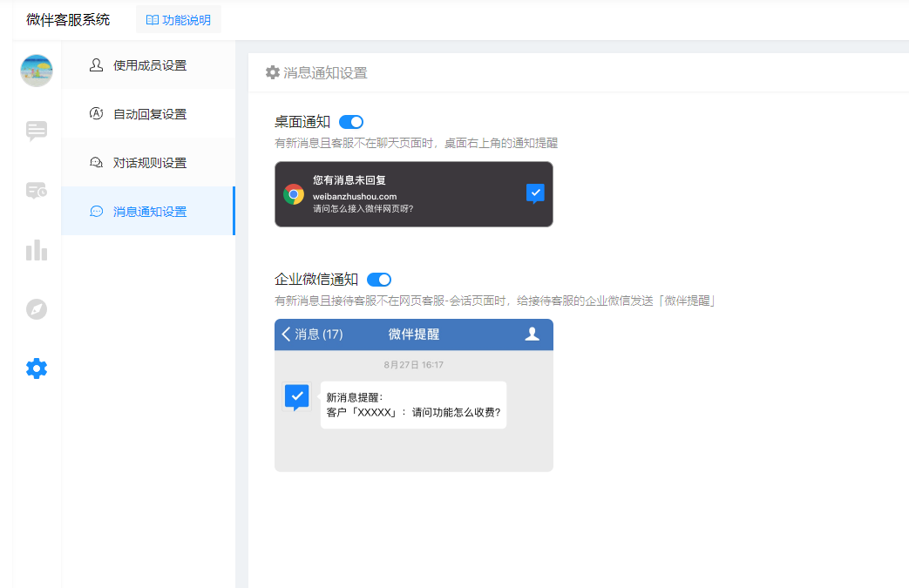Open the chat messages sidebar icon
The width and height of the screenshot is (909, 588).
[x=37, y=131]
